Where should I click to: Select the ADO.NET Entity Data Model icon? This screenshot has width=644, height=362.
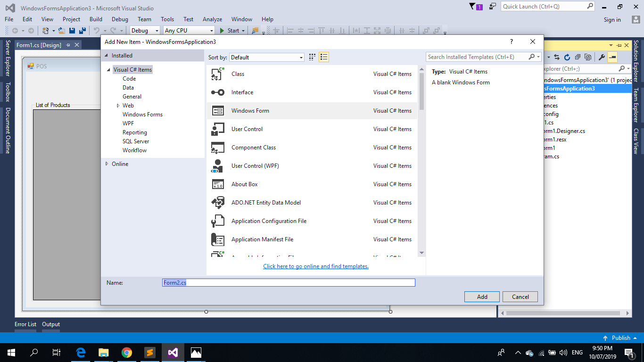click(218, 203)
